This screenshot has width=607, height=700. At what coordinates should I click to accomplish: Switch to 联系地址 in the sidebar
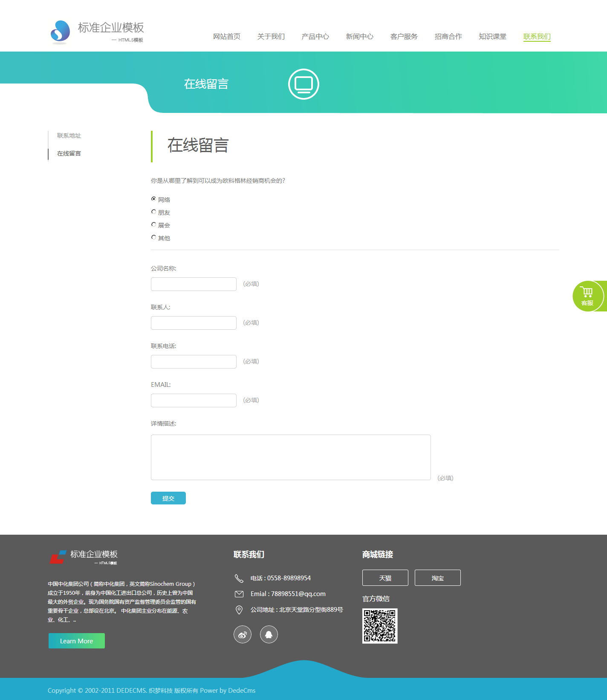click(69, 135)
